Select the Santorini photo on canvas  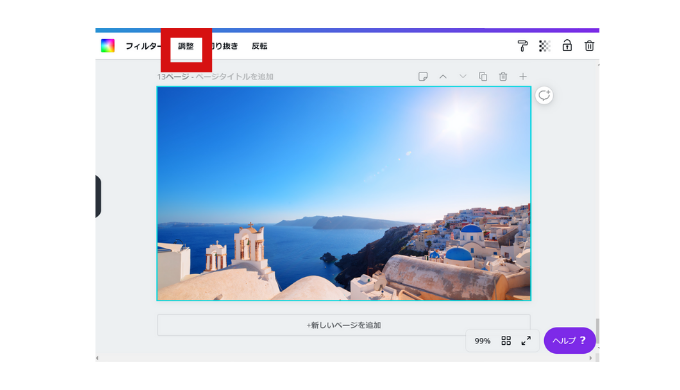344,193
